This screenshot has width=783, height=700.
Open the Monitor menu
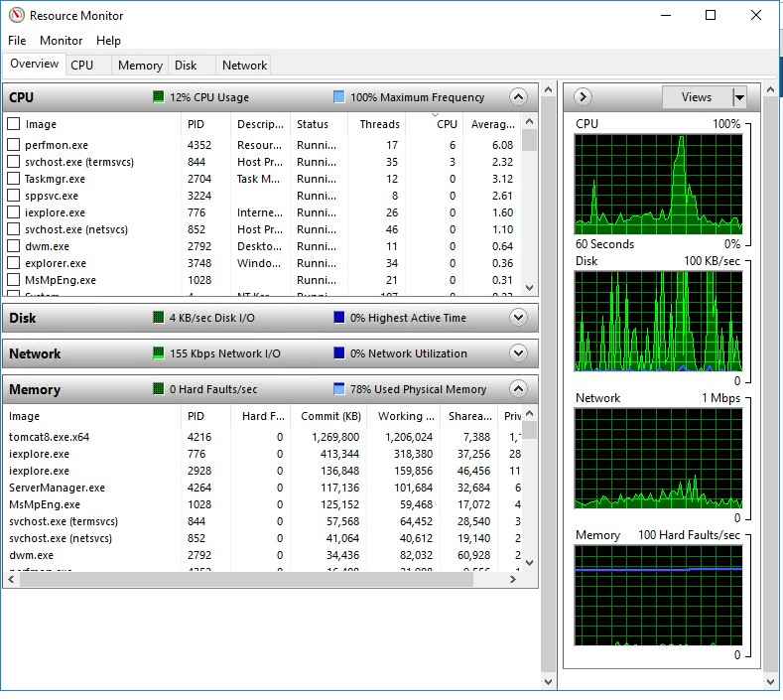(x=61, y=41)
